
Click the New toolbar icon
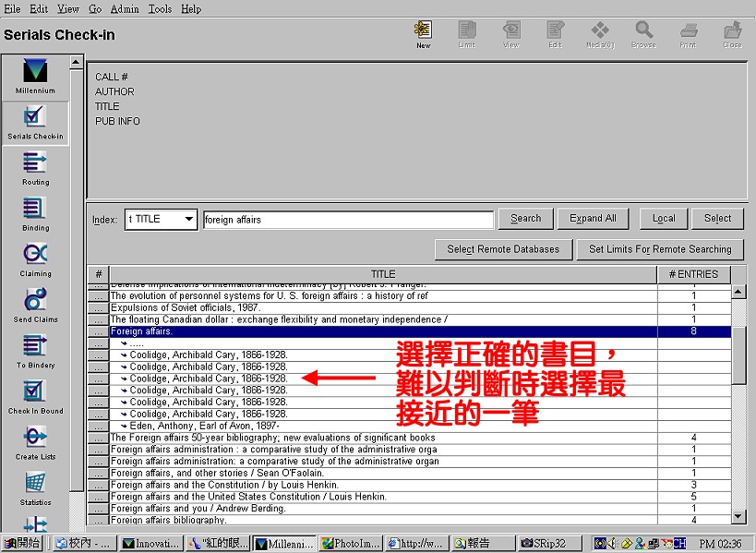(x=423, y=34)
